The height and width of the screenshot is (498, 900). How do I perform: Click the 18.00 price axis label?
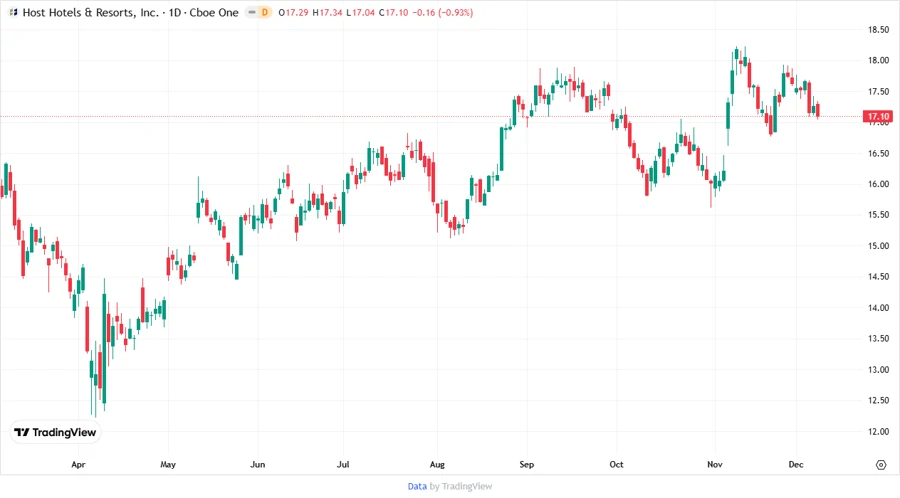tap(878, 60)
